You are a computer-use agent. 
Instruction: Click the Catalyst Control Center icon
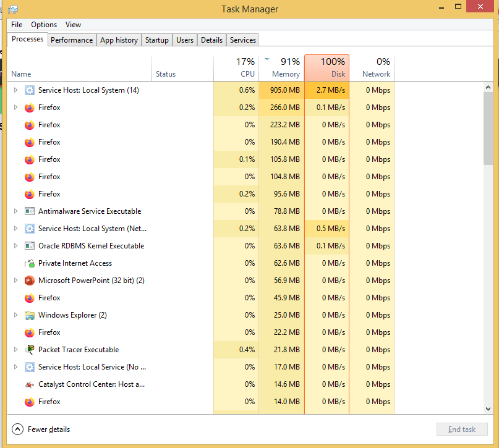pos(30,384)
